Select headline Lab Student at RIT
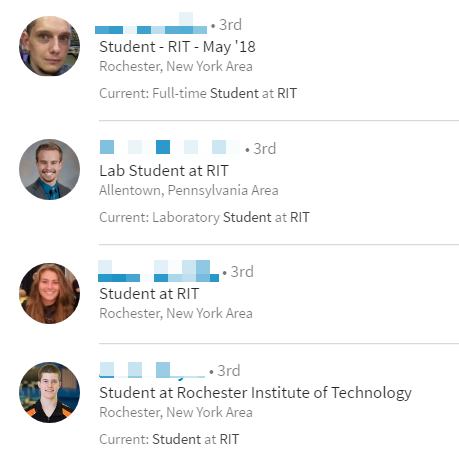 coord(164,171)
